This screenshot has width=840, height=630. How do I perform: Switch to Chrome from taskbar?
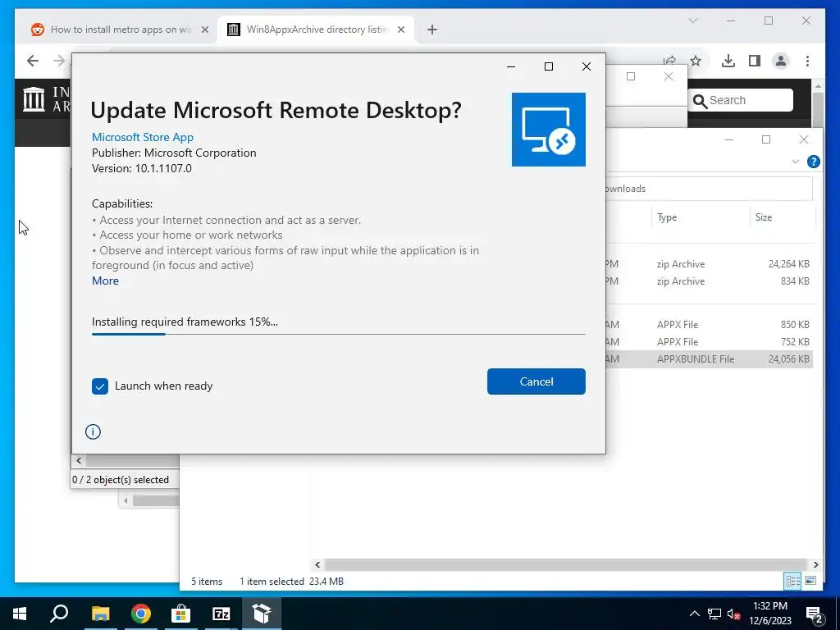tap(141, 614)
